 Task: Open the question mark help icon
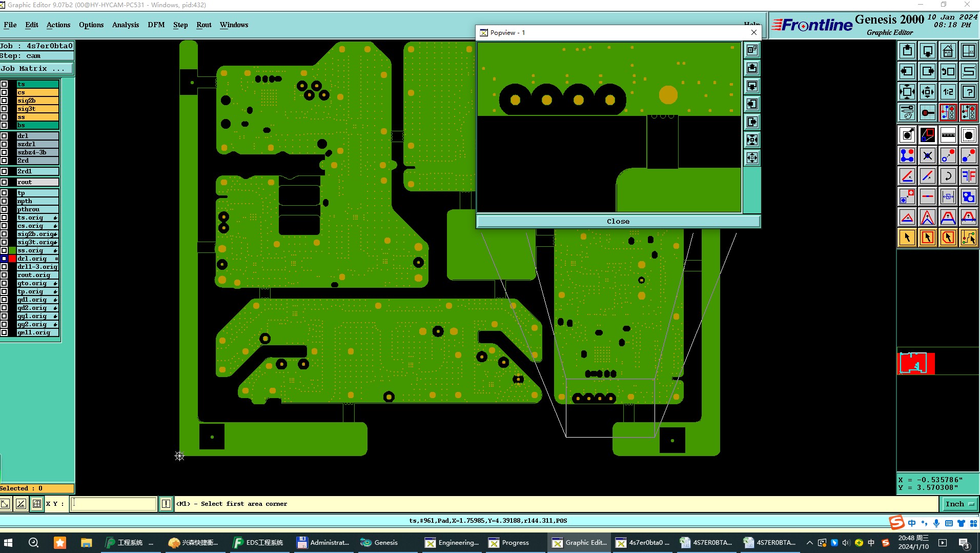[x=968, y=92]
